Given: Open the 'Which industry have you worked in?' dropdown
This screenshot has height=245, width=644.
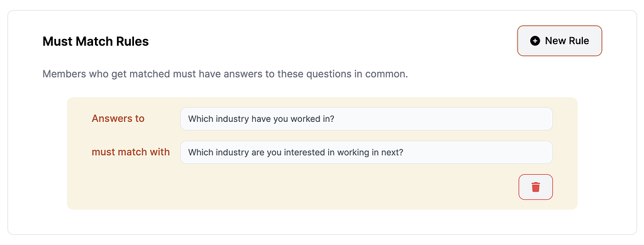Looking at the screenshot, I should coord(367,119).
